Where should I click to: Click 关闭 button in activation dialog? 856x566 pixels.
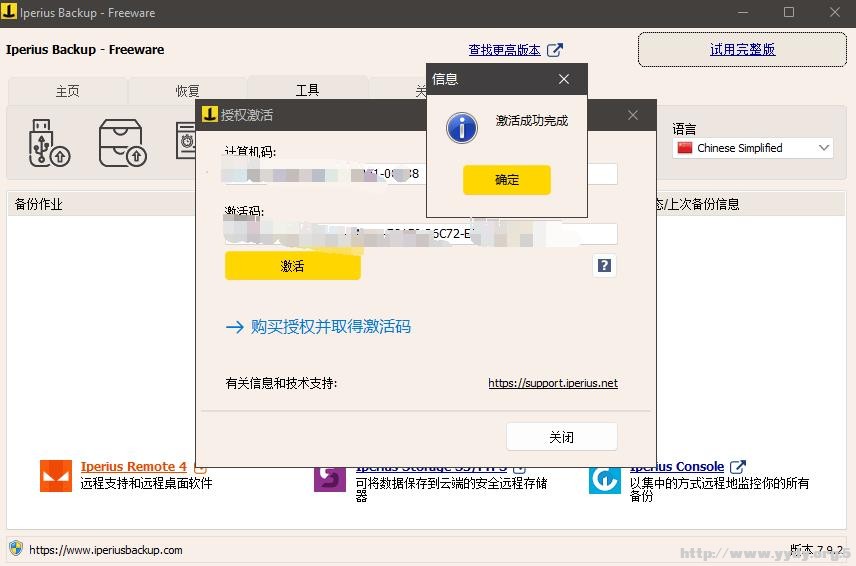point(561,437)
